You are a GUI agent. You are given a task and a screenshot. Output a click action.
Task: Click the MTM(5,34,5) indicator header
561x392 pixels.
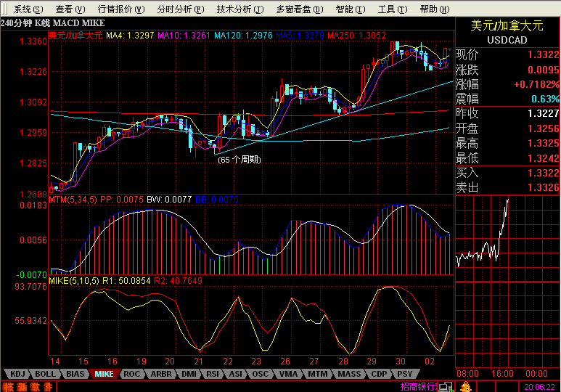[73, 200]
